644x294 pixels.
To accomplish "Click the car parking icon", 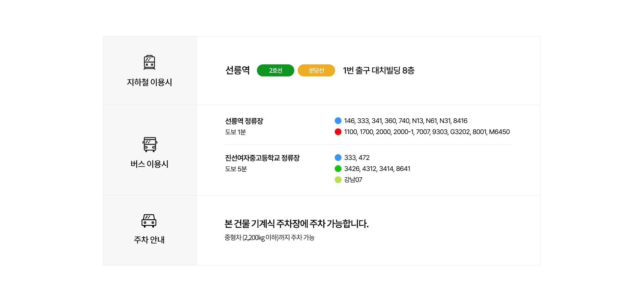I will click(x=149, y=221).
